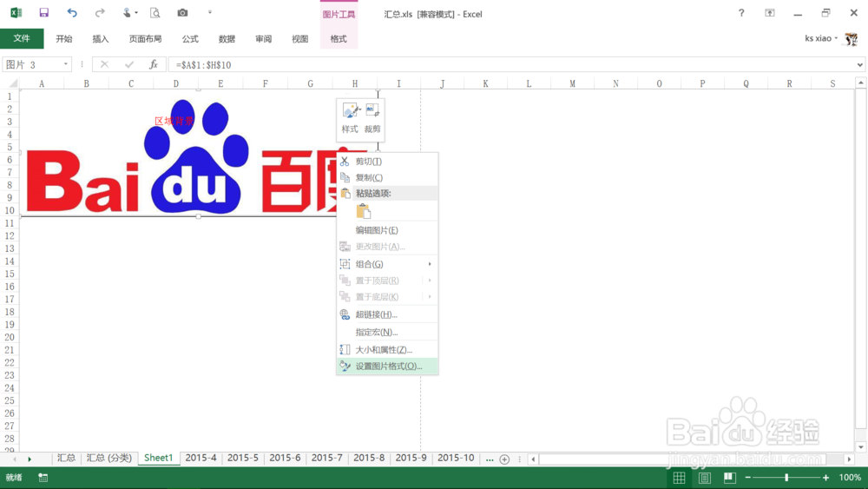Select 剪切(T) in the context menu
Screen dimensions: 868x489
387,162
